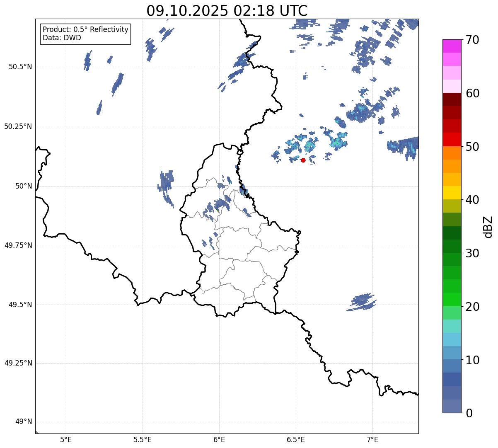
Task: Click the longitude label 7°E
Action: (x=372, y=439)
